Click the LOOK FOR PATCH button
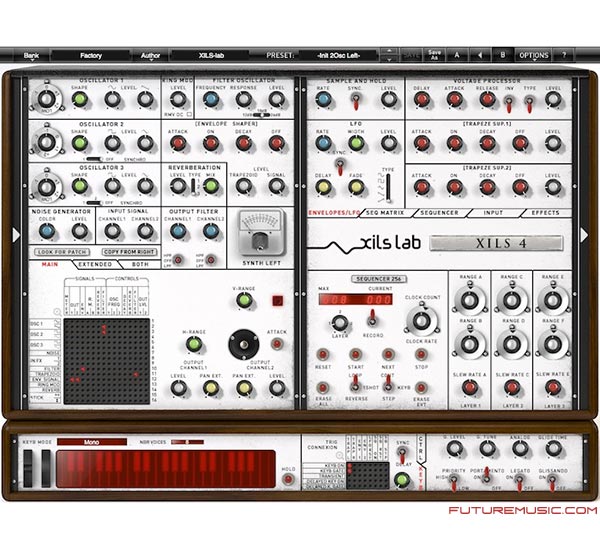 tap(62, 252)
